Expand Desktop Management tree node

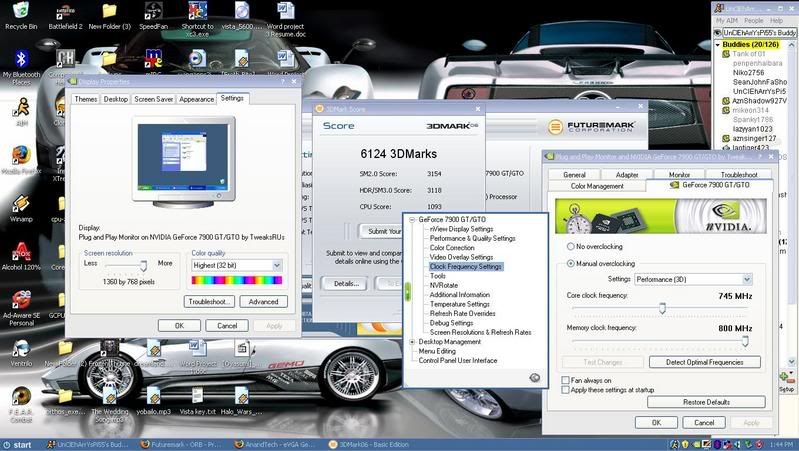click(x=412, y=342)
